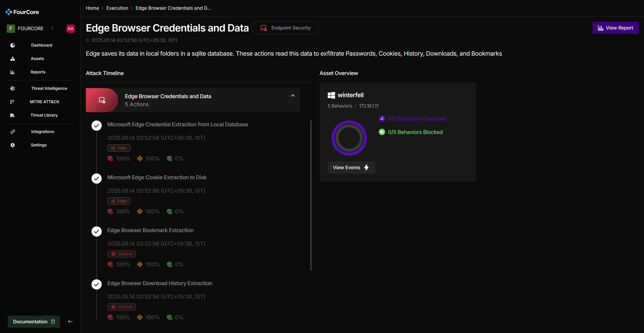
Task: Click checkmark for Microsoft Edge Cookie Extraction
Action: 96,179
